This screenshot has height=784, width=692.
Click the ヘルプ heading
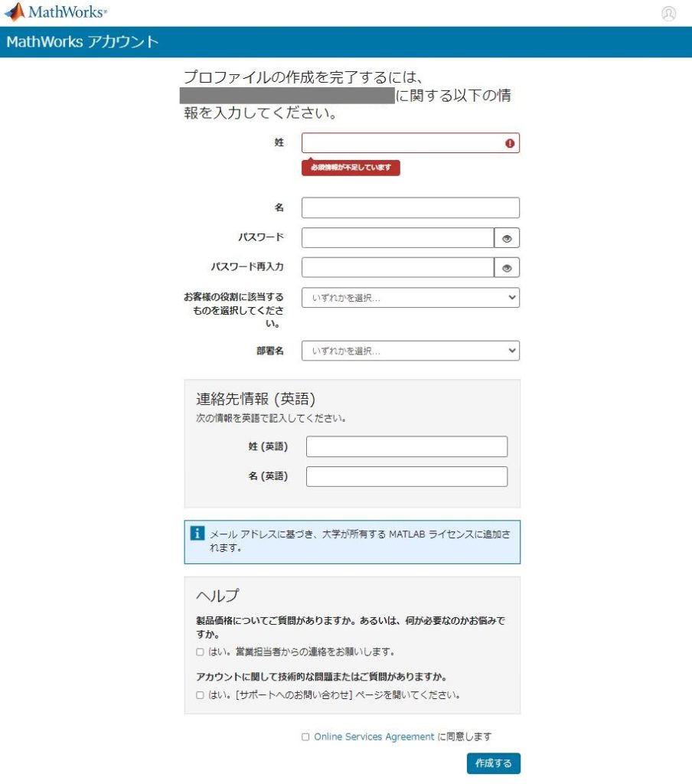217,596
